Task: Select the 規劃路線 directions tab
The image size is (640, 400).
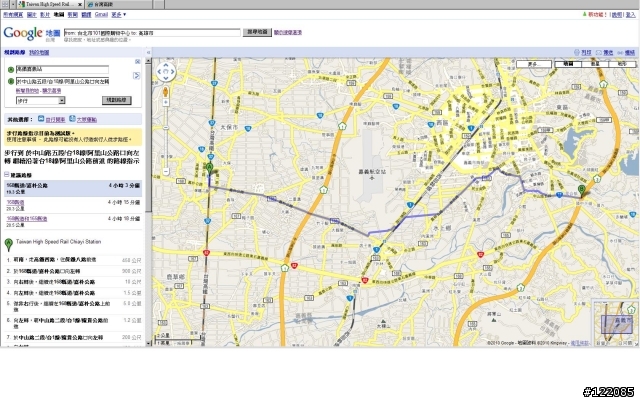Action: [x=15, y=52]
